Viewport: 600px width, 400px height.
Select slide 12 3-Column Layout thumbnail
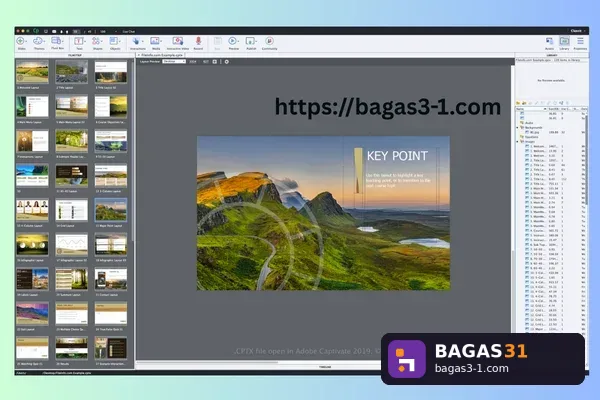[x=111, y=175]
